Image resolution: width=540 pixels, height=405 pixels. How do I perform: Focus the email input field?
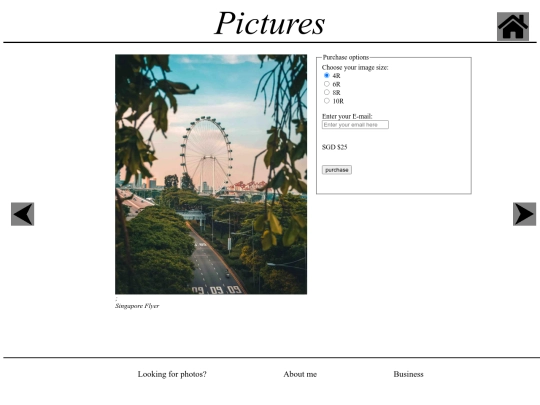(x=355, y=125)
